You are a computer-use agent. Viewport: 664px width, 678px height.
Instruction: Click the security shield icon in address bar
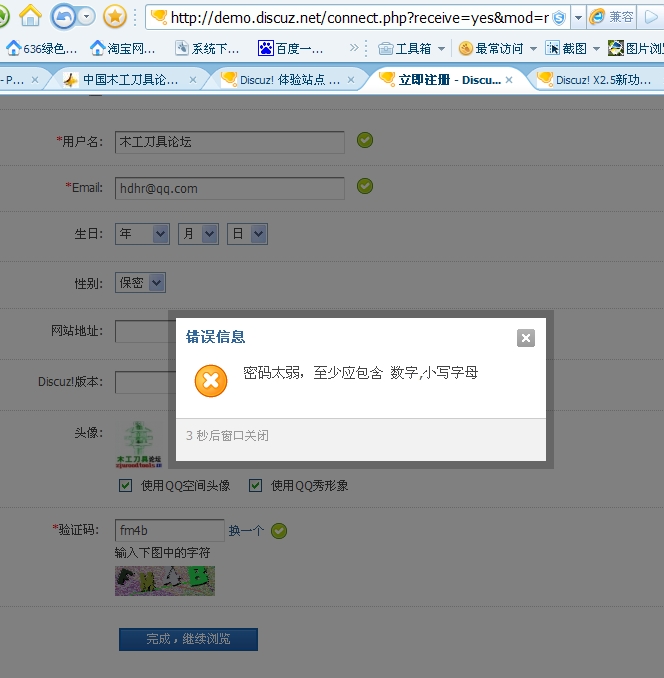559,18
